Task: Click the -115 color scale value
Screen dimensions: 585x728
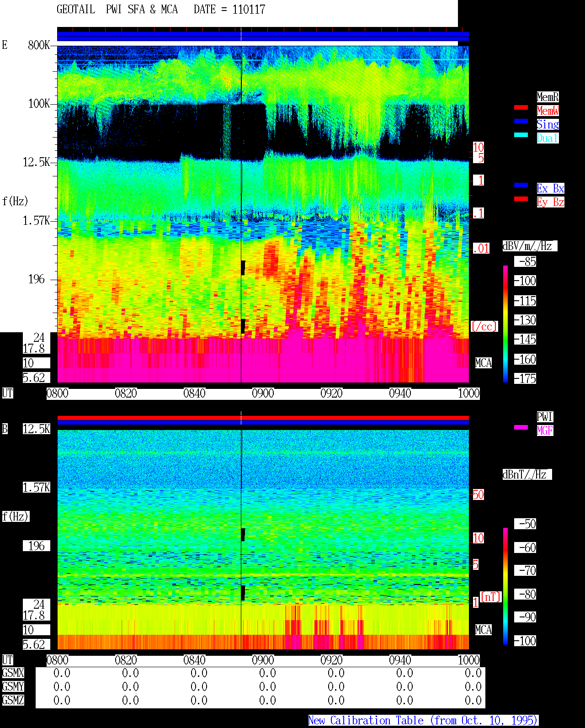Action: tap(525, 301)
